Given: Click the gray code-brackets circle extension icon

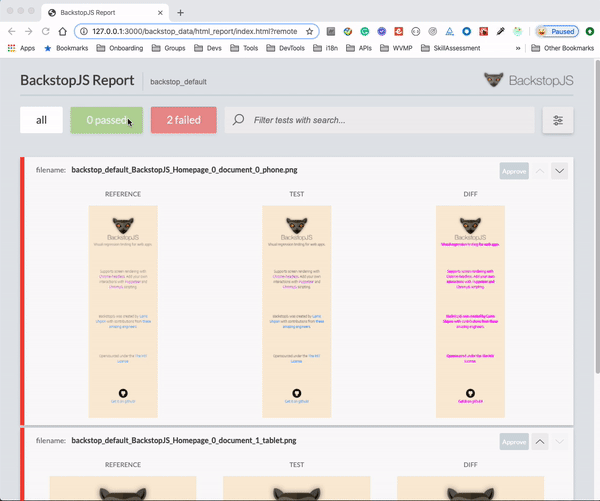Looking at the screenshot, I should (x=416, y=31).
